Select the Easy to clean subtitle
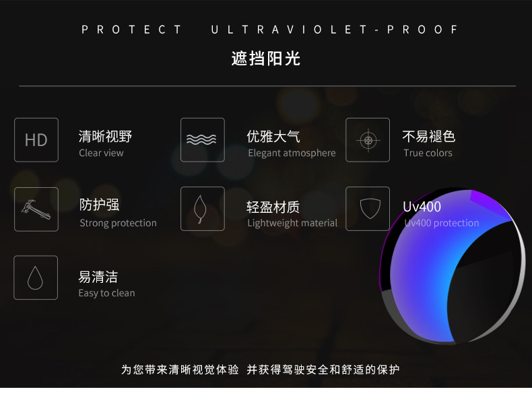This screenshot has height=400, width=532. 106,293
